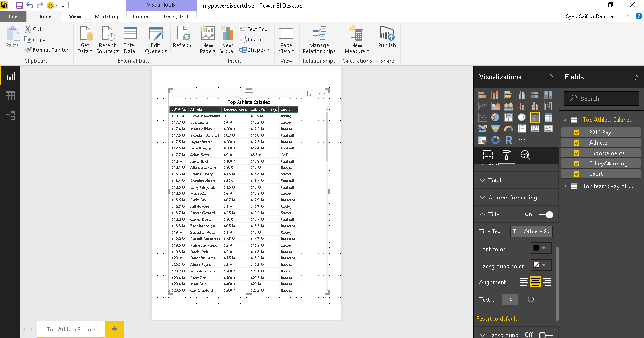Insert an R script visual
Screen dimensions: 644x338
pyautogui.click(x=509, y=140)
